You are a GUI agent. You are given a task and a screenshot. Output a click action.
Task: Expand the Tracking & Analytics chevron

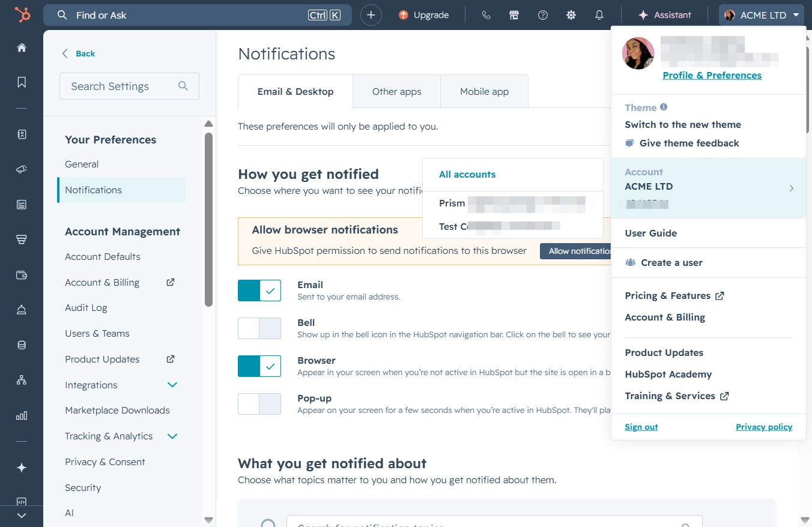click(x=172, y=436)
